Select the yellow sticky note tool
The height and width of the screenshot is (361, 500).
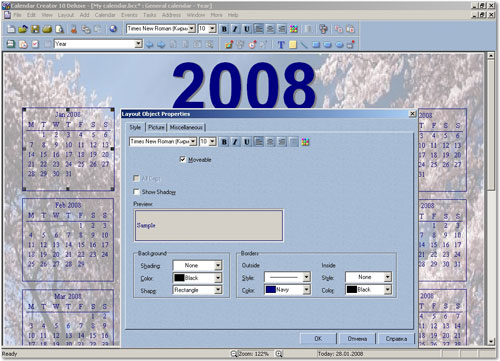[293, 44]
